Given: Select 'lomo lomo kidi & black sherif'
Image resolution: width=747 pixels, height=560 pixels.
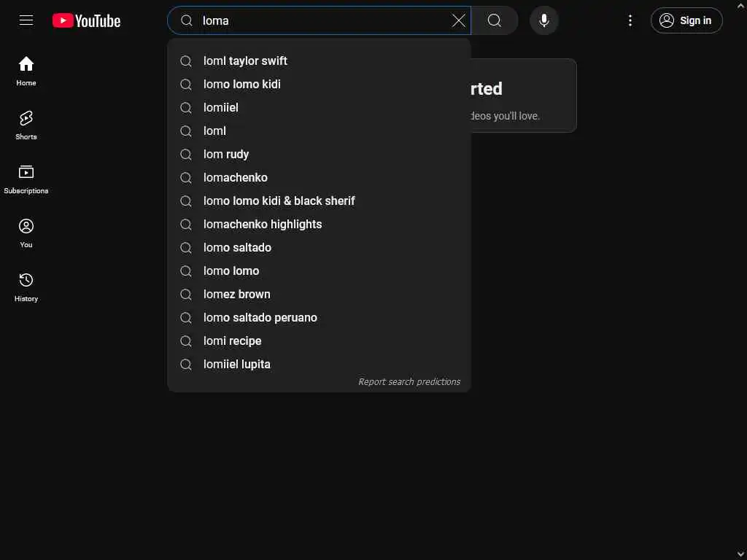Looking at the screenshot, I should (320, 201).
